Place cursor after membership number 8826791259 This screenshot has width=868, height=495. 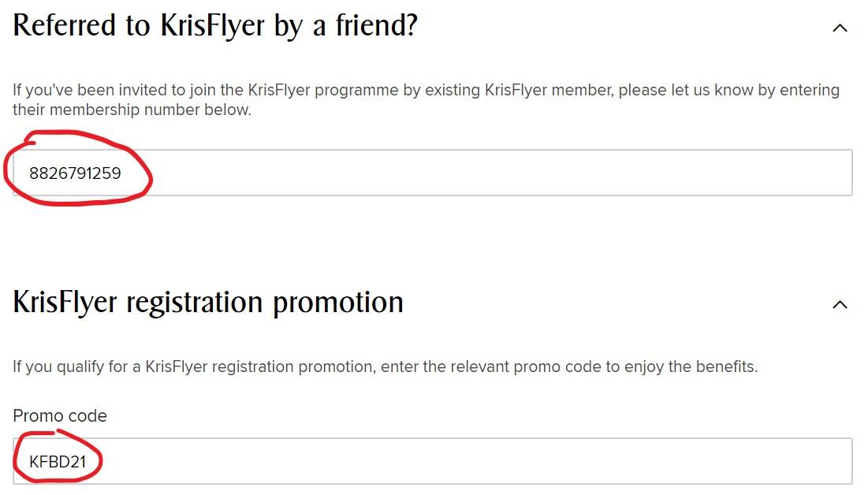point(122,173)
